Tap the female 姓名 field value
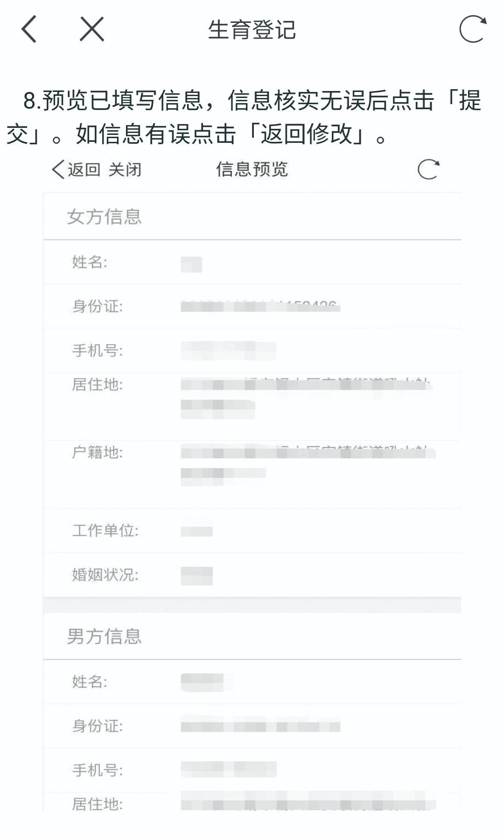This screenshot has height=835, width=504. (x=191, y=264)
